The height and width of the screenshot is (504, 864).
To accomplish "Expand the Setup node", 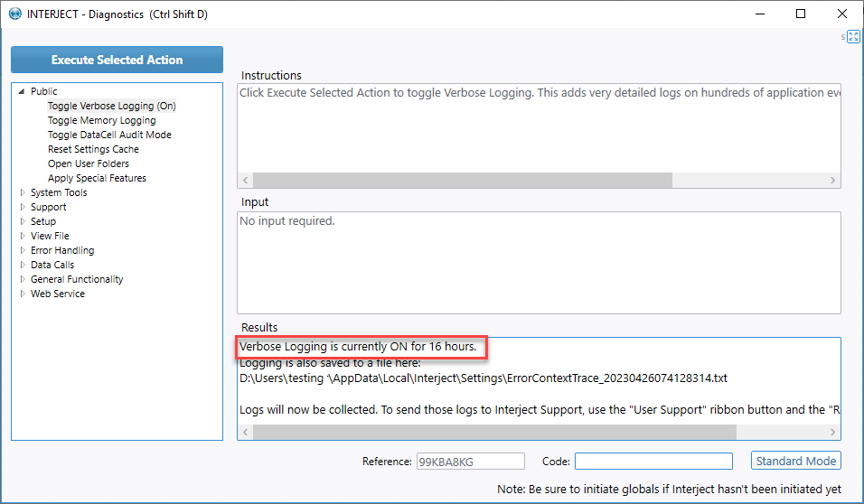I will pyautogui.click(x=23, y=221).
